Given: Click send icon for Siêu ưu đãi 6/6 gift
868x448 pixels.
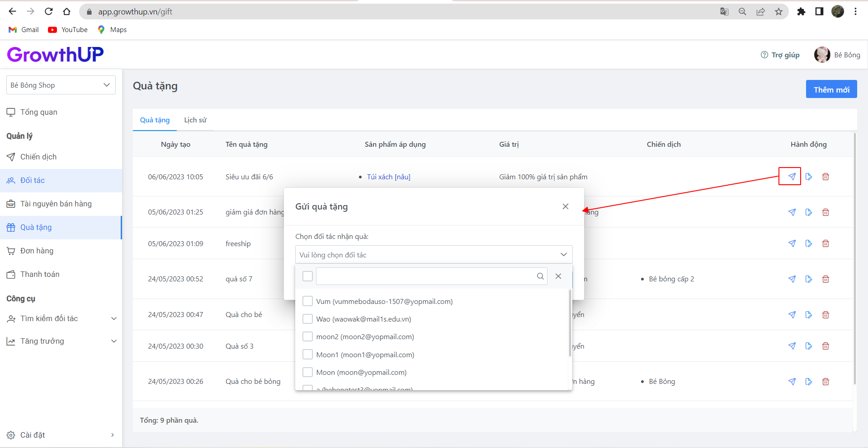Looking at the screenshot, I should click(x=792, y=177).
